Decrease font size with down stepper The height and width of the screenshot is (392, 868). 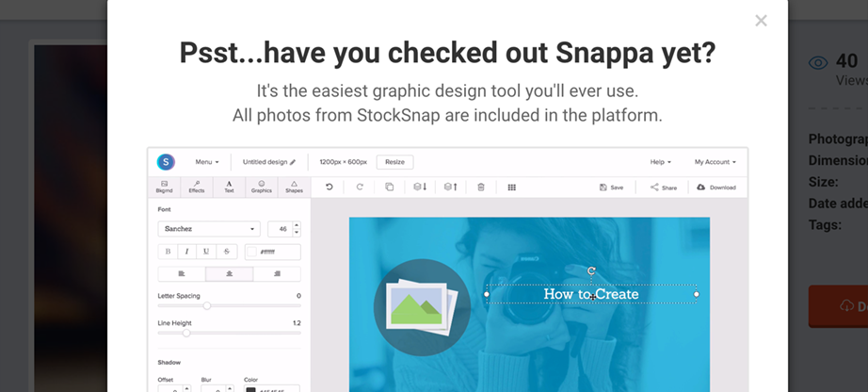[297, 233]
